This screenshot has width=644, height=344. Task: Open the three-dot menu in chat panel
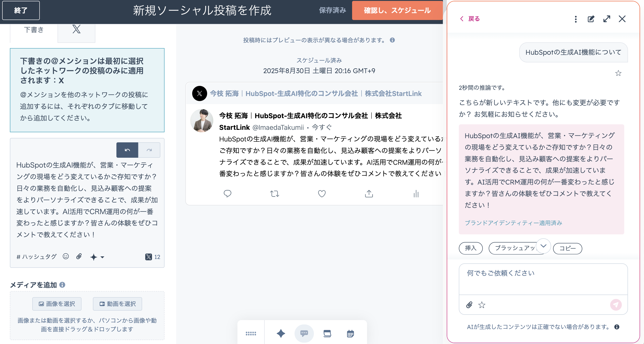coord(575,19)
